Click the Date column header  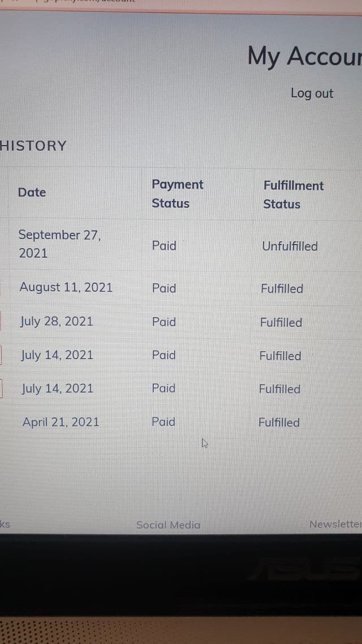pyautogui.click(x=32, y=193)
